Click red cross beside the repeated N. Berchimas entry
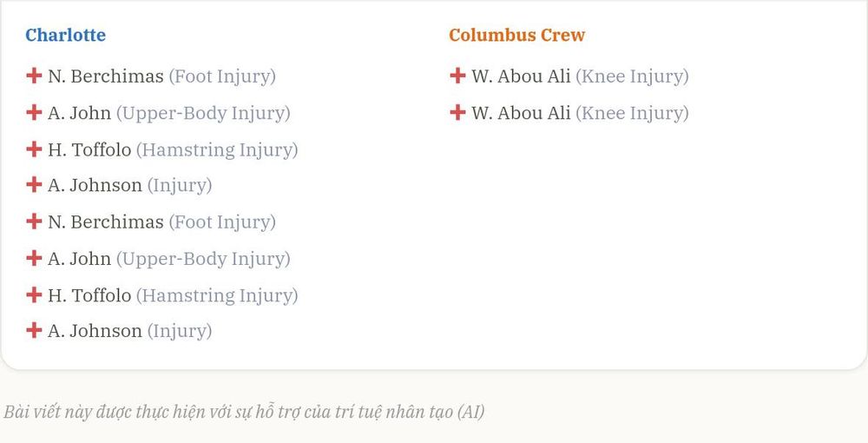Viewport: 868px width, 443px height. click(x=34, y=221)
